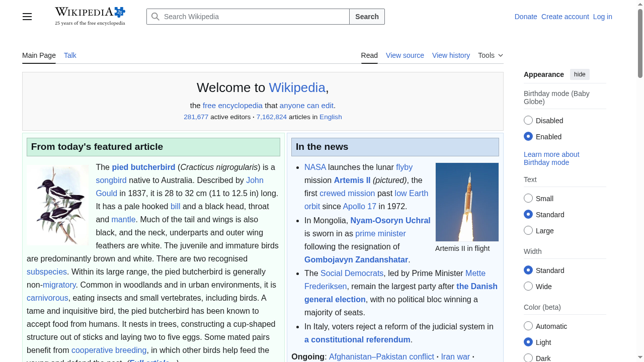Open the hamburger main menu
Image resolution: width=644 pixels, height=362 pixels.
pyautogui.click(x=27, y=17)
